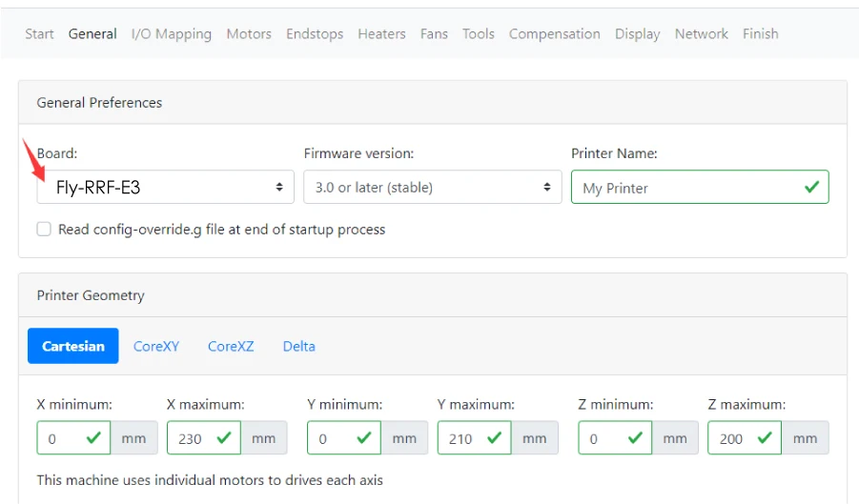Screen dimensions: 859x504
Task: Select the Cartesian geometry tab
Action: [73, 346]
